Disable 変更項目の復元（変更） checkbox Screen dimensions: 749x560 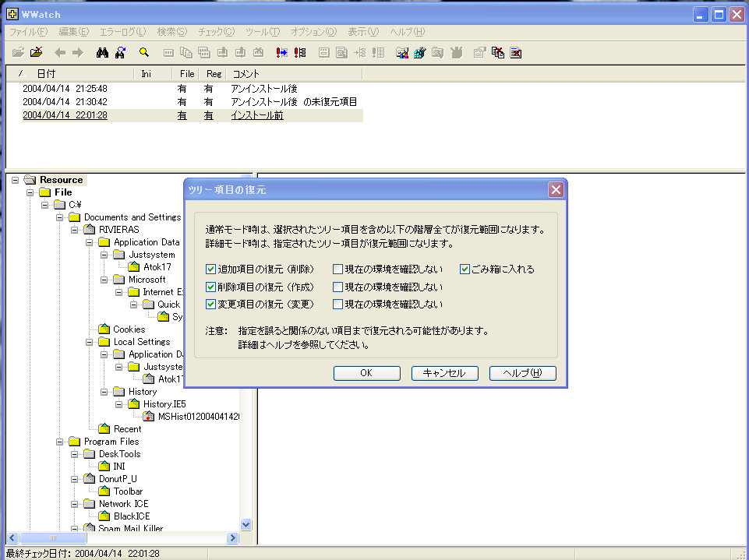[210, 305]
